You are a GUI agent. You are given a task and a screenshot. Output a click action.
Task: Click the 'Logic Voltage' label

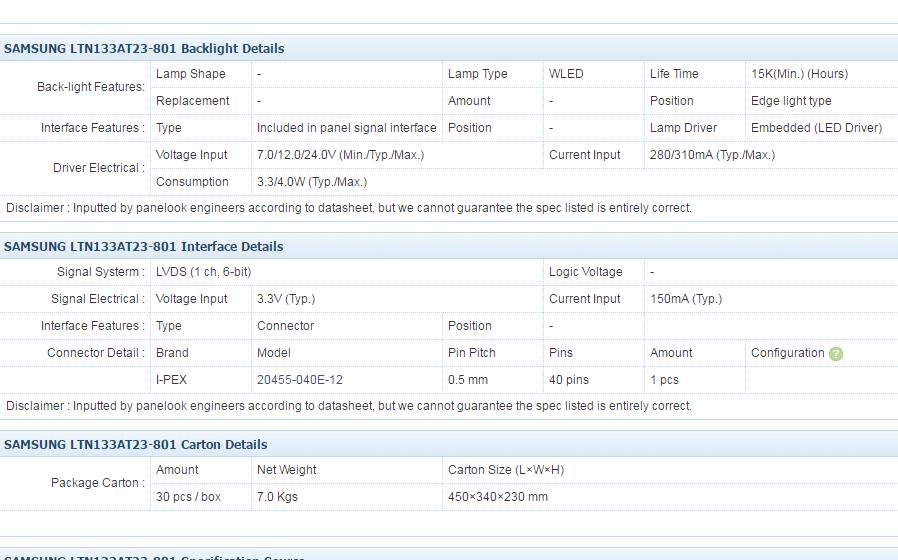[x=585, y=271]
